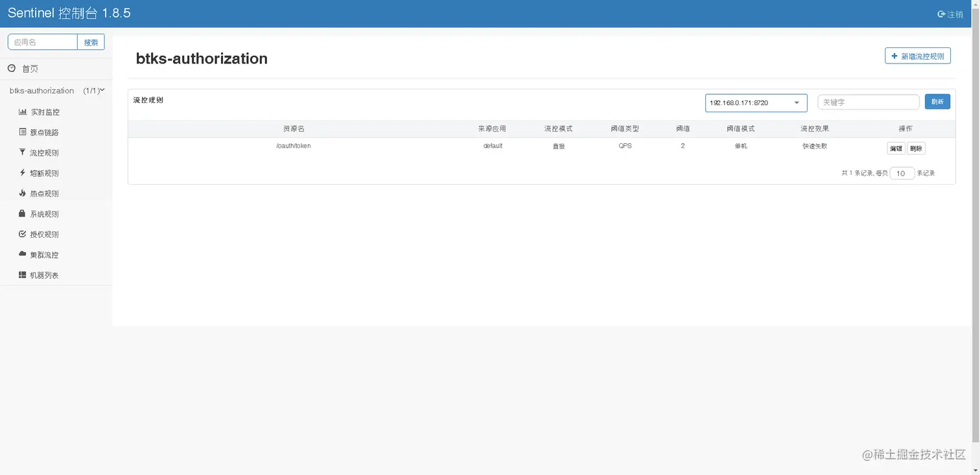Click the list icon for 簇点链路

(23, 132)
